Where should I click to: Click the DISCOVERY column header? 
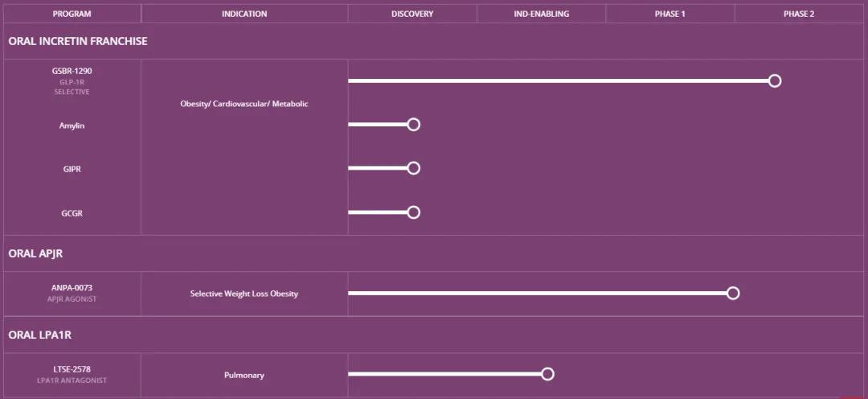coord(412,14)
